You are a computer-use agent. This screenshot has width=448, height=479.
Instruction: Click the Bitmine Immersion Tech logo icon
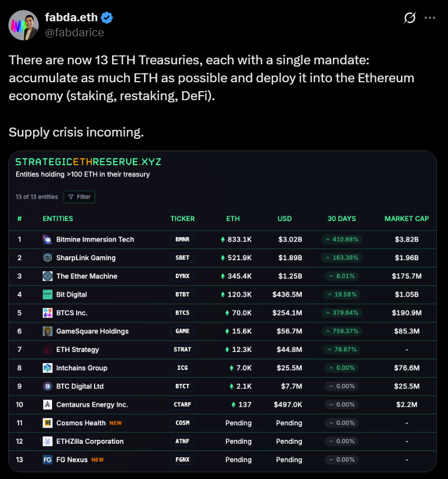click(x=48, y=239)
